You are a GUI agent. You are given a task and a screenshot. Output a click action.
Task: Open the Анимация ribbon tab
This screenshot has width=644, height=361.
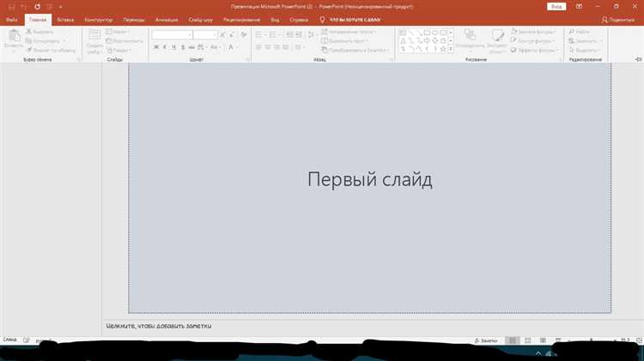(167, 20)
